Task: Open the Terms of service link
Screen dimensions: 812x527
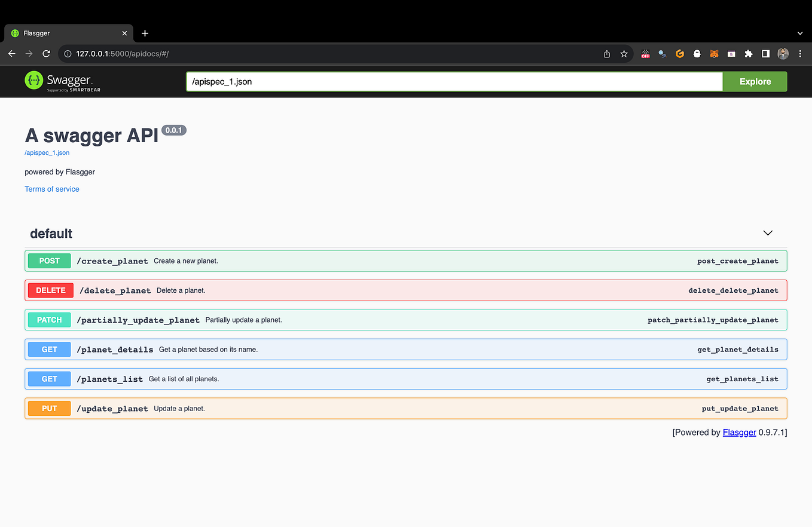Action: pos(51,189)
